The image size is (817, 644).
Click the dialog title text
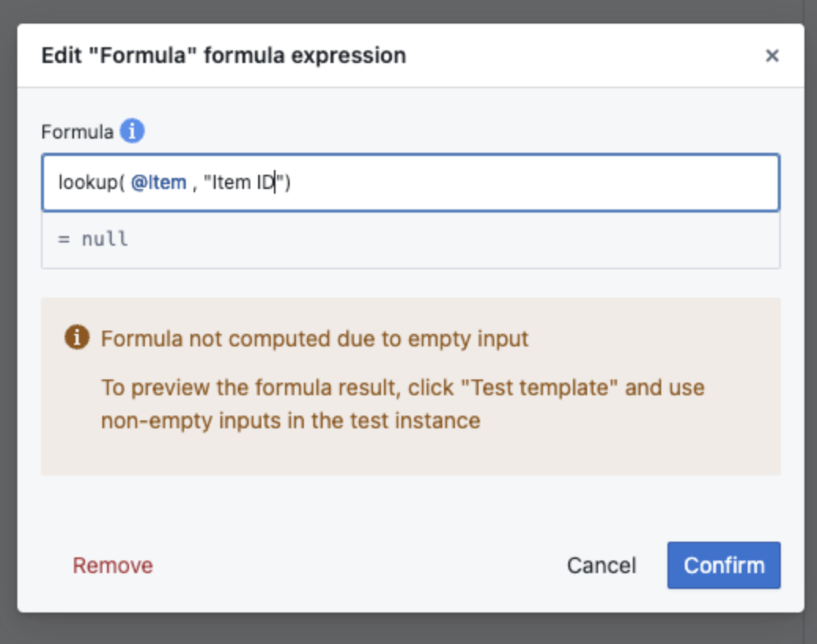point(224,55)
